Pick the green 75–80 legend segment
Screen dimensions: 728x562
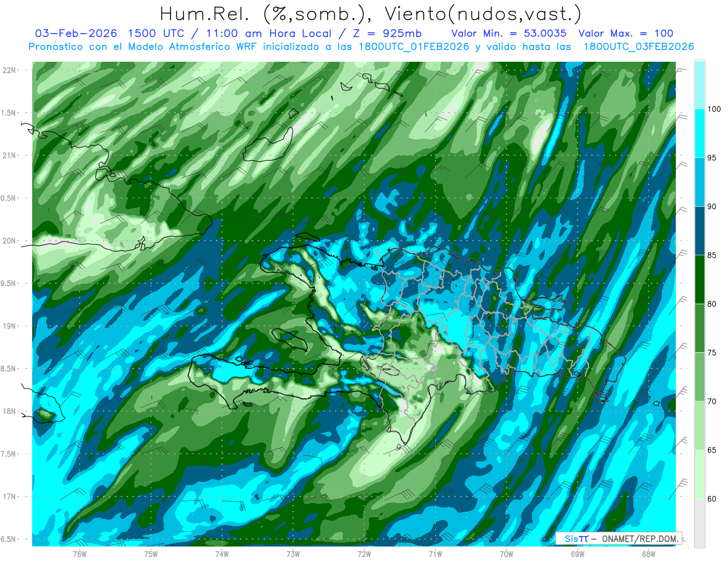[699, 328]
